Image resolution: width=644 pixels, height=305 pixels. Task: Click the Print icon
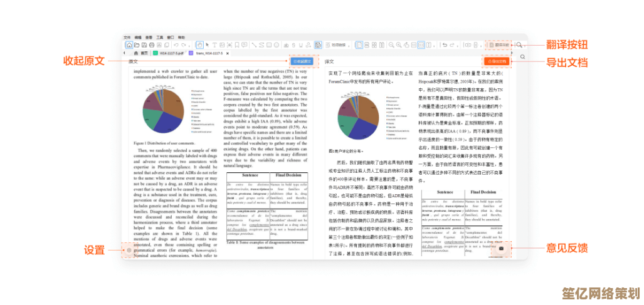coord(151,45)
